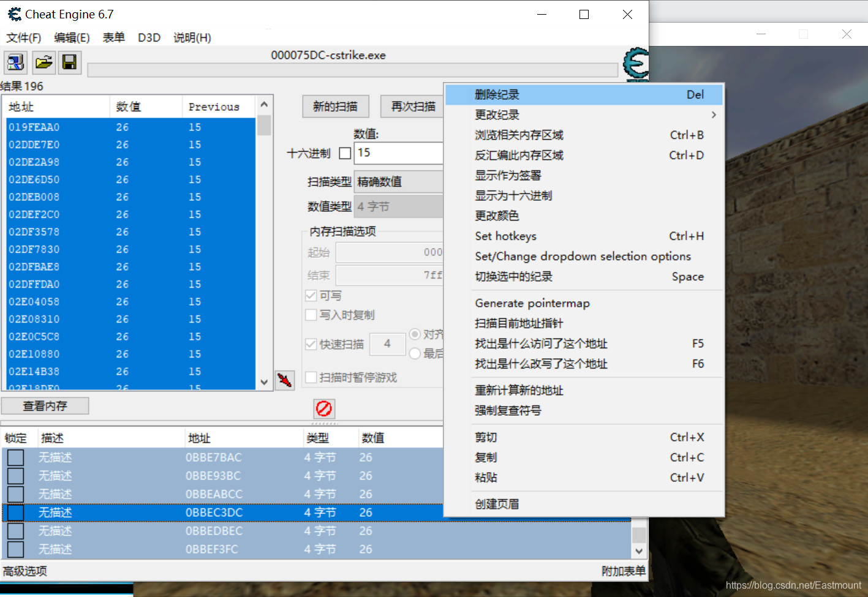Screen dimensions: 868x597
Task: Click the 结束 end address field
Action: [390, 276]
